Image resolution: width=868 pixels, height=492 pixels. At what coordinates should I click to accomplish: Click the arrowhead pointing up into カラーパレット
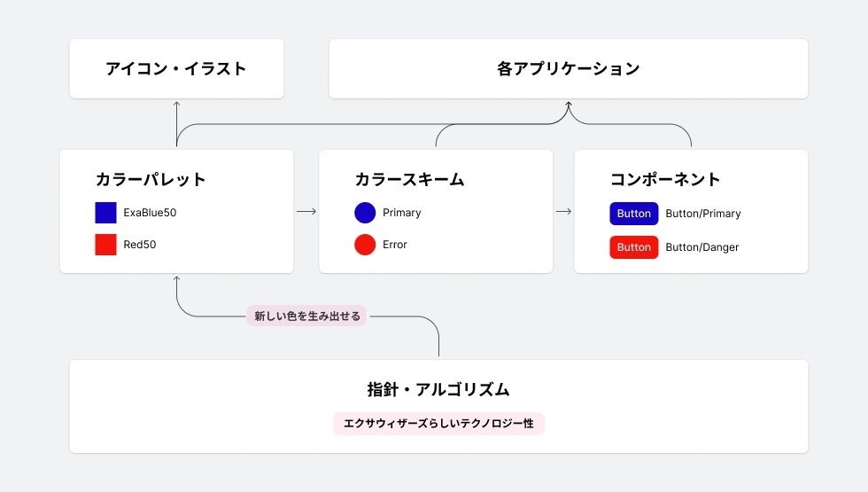(x=176, y=280)
